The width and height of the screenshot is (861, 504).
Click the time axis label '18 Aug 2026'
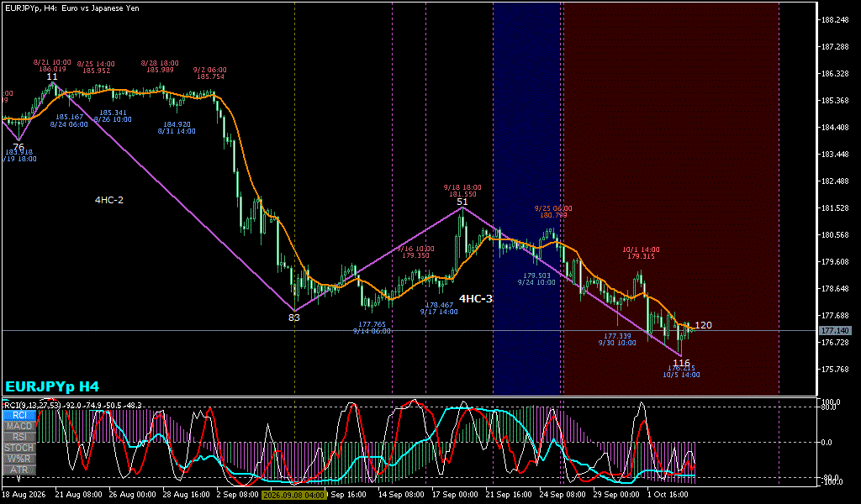[24, 494]
